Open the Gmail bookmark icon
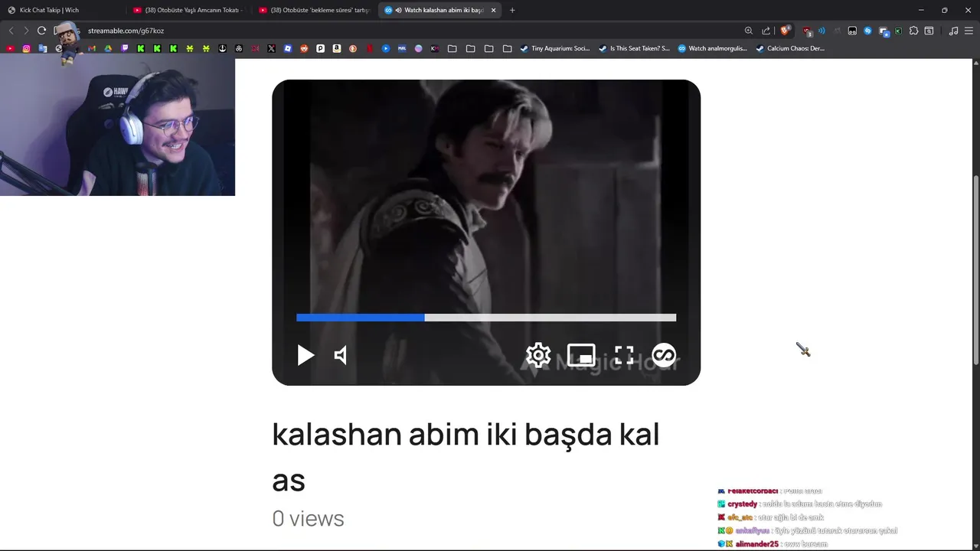The height and width of the screenshot is (551, 980). pos(92,48)
